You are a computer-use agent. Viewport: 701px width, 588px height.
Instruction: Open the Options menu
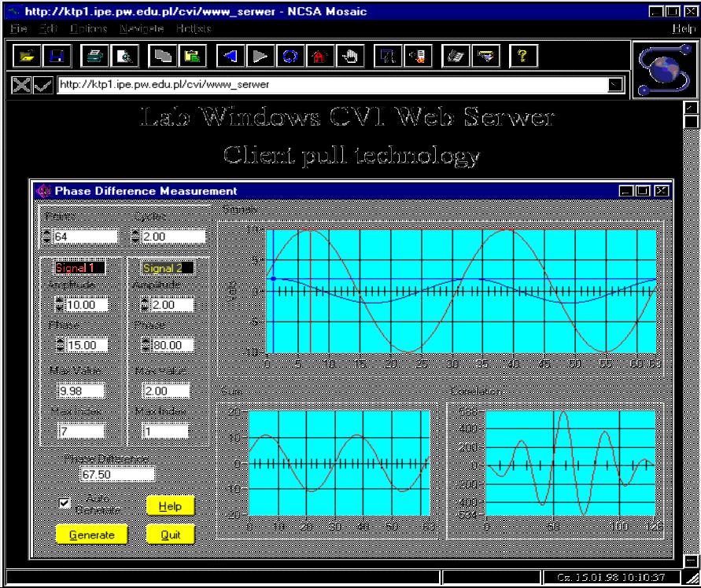(x=89, y=28)
